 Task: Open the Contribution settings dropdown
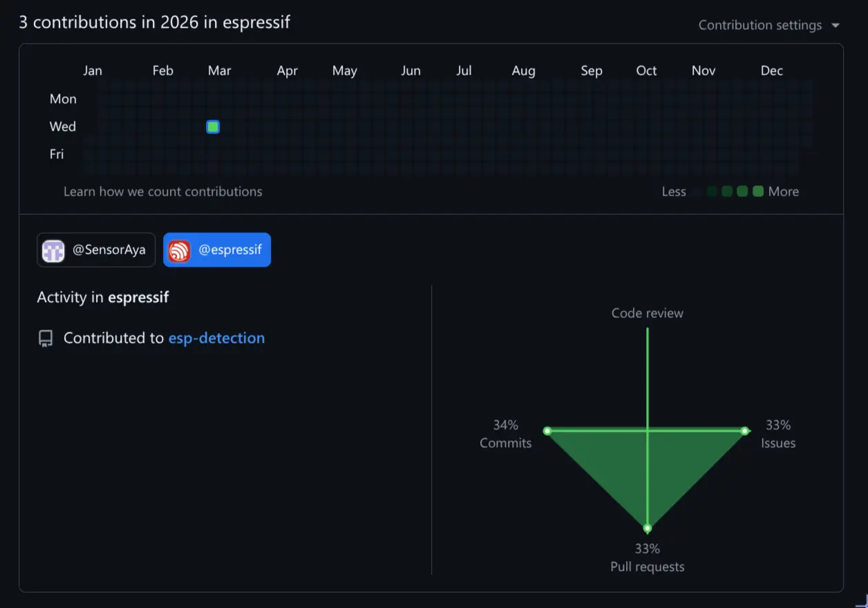pos(762,25)
